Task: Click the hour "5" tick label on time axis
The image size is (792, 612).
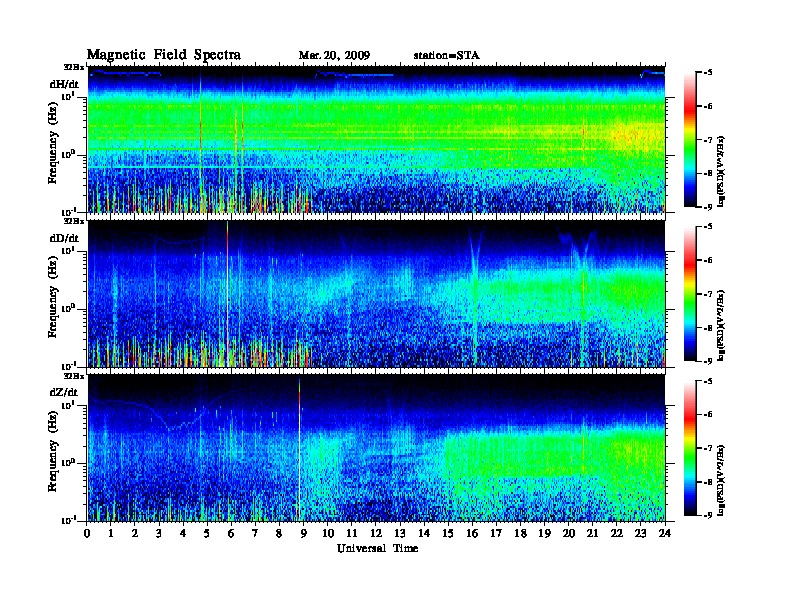Action: coord(207,533)
